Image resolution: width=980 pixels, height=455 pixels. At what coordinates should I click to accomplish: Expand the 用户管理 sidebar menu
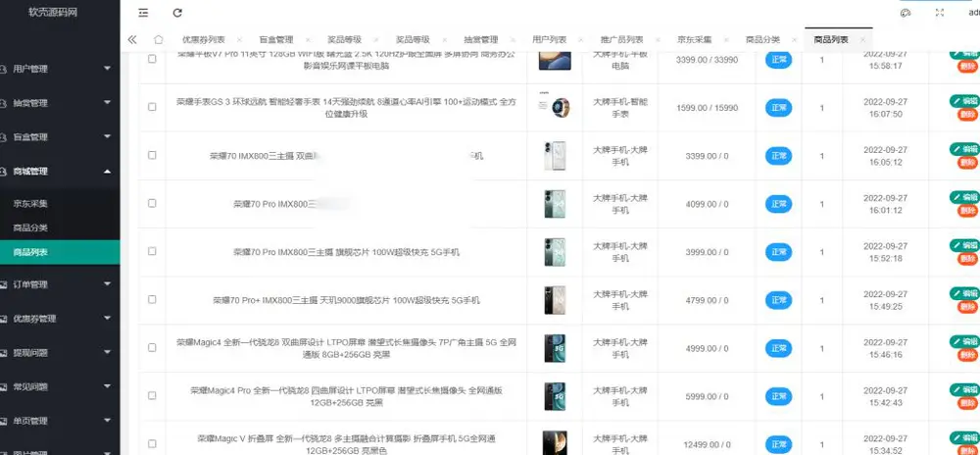pyautogui.click(x=60, y=69)
